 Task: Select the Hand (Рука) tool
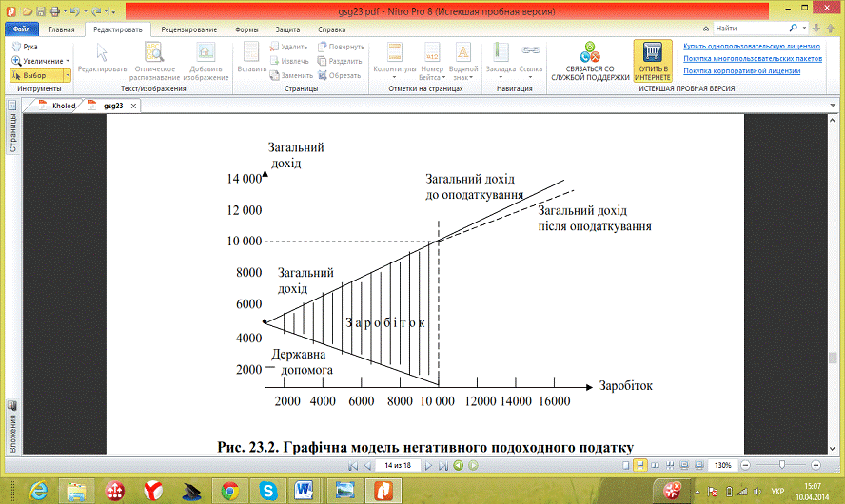tap(26, 46)
